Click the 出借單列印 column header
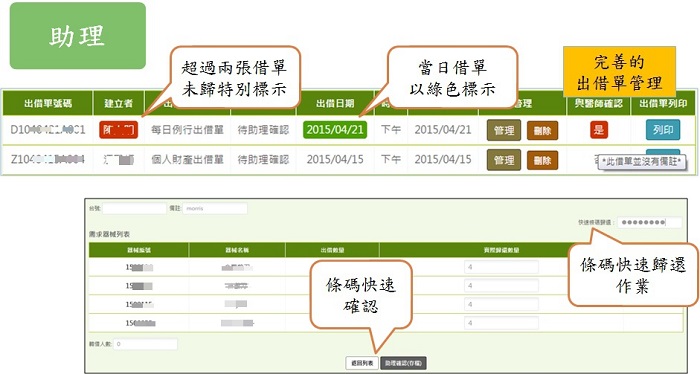 [x=663, y=104]
